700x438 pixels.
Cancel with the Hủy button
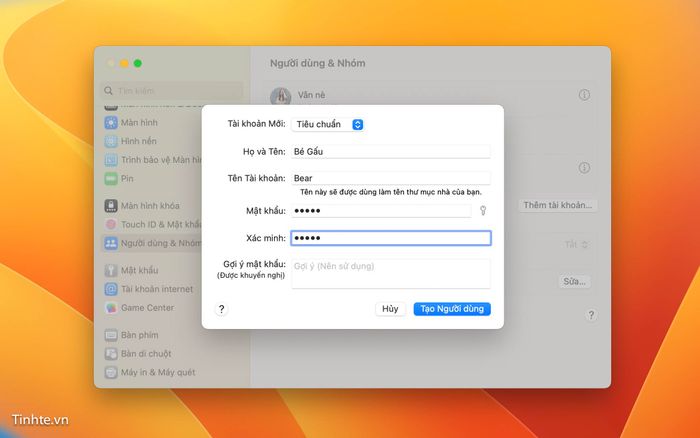(x=390, y=309)
